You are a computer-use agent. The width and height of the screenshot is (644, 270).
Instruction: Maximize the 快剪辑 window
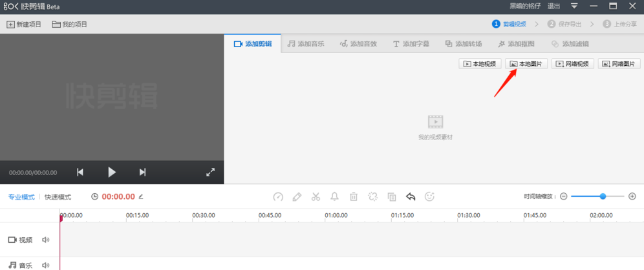click(613, 6)
